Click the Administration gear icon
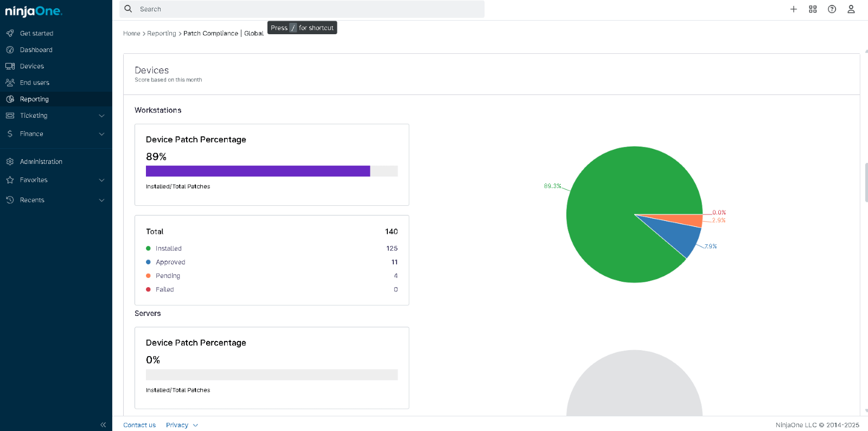 10,162
